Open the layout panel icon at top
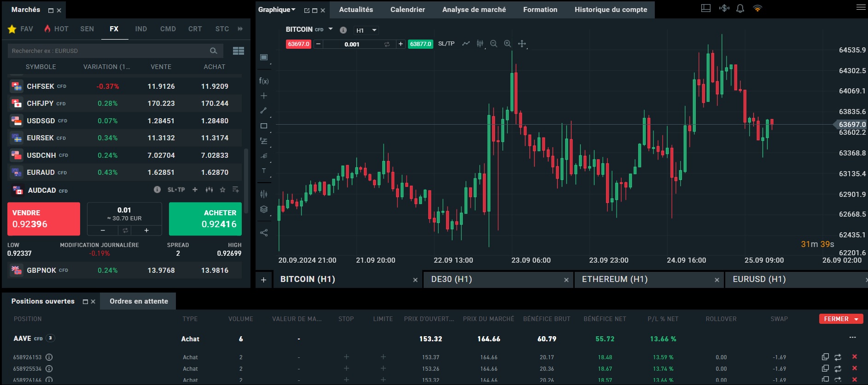 click(706, 8)
